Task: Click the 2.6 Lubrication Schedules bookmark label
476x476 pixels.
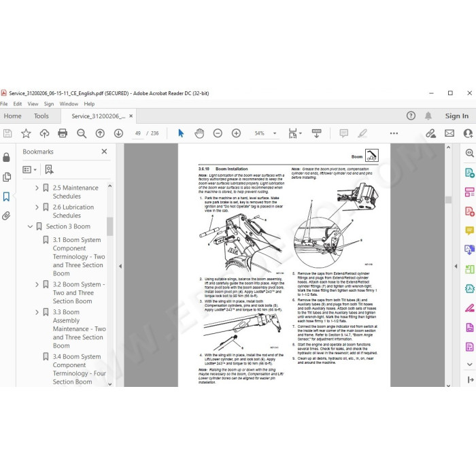Action: tap(73, 211)
